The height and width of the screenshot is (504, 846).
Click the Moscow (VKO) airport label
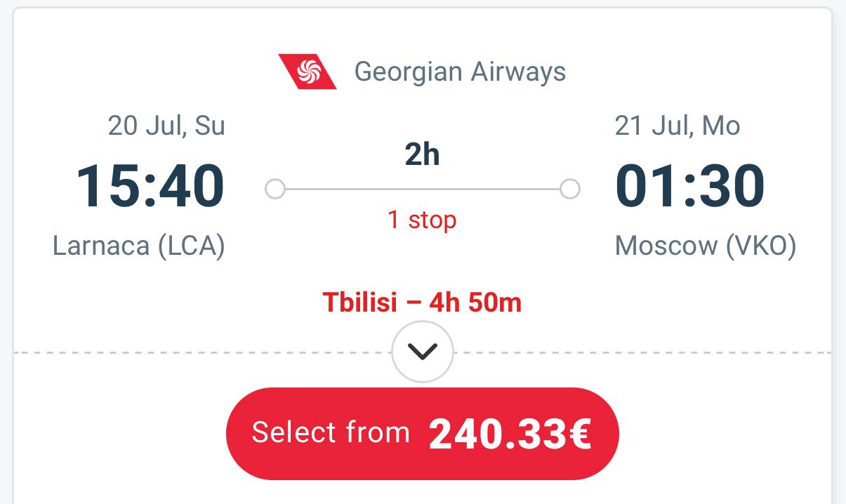(706, 246)
